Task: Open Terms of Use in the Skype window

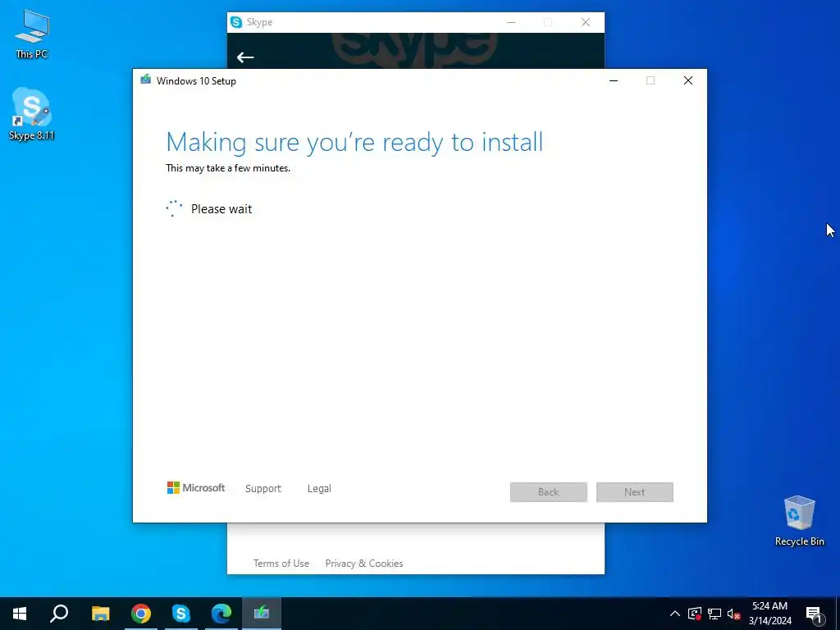Action: point(281,564)
